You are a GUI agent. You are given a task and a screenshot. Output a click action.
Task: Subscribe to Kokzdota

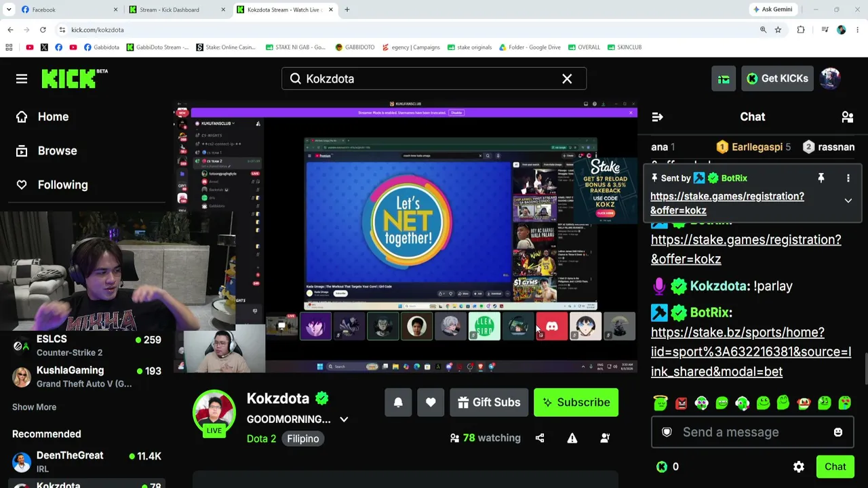coord(576,403)
